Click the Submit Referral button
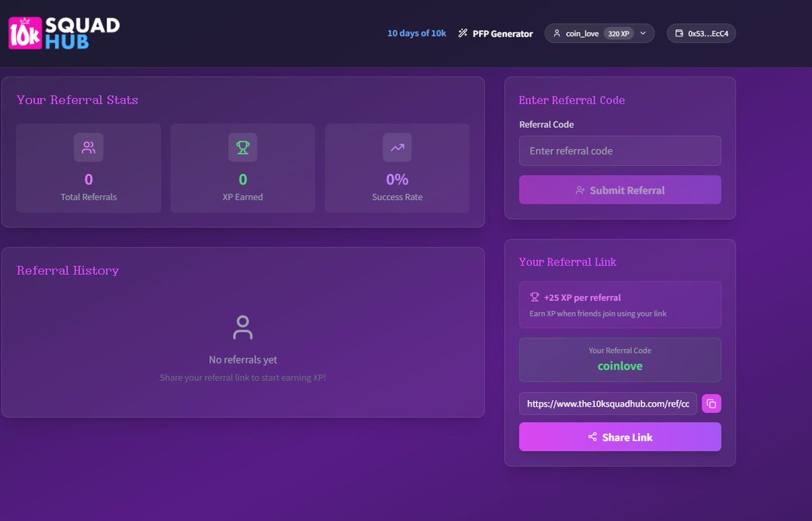This screenshot has width=812, height=521. click(620, 190)
